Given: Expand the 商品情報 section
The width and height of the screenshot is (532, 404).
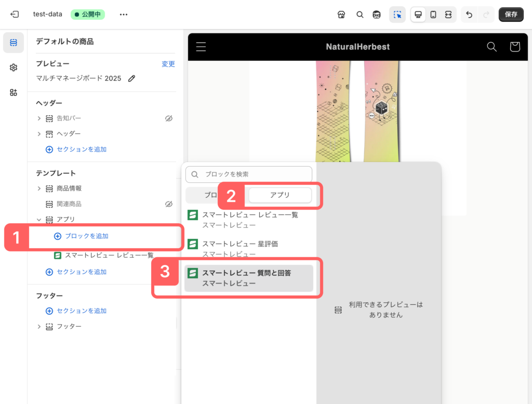Looking at the screenshot, I should (x=39, y=188).
